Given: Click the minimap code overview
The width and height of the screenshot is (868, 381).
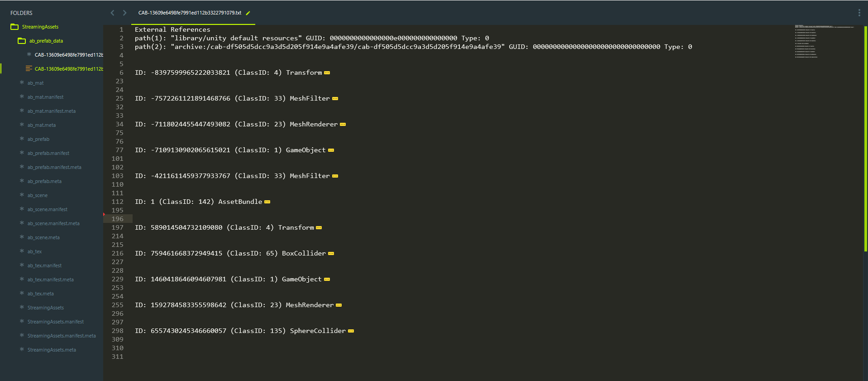Looking at the screenshot, I should pyautogui.click(x=825, y=41).
